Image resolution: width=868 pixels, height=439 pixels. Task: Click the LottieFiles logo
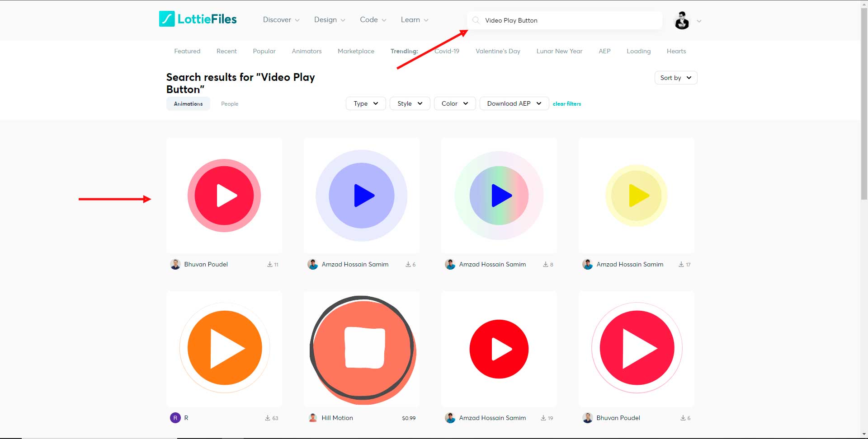198,19
